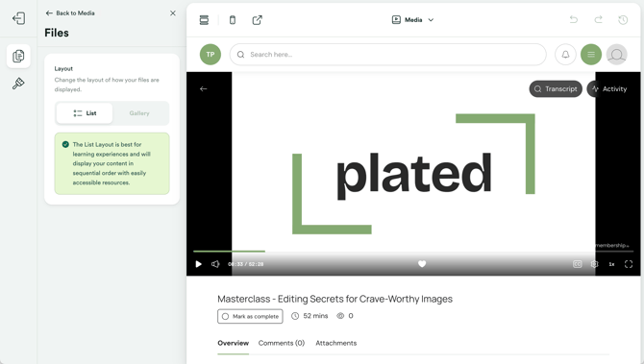Check Mark as complete

pos(250,316)
